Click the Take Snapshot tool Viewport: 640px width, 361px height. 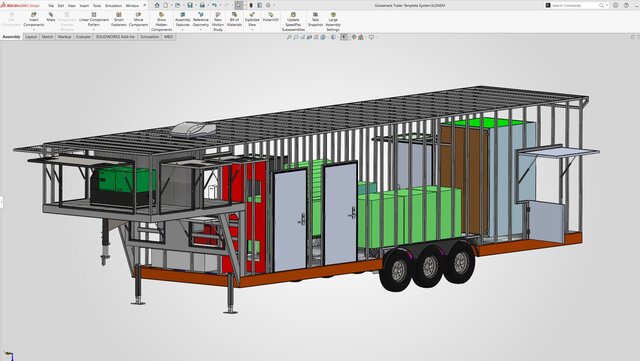click(x=315, y=20)
